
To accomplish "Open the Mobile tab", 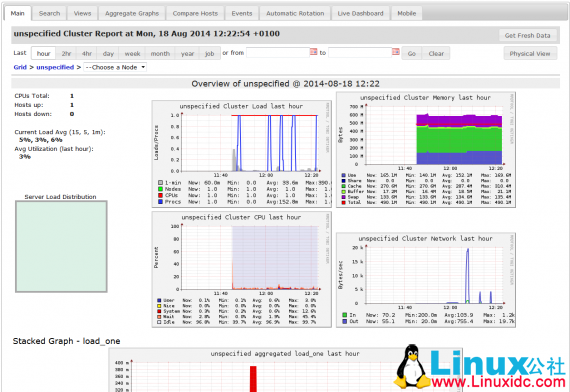I will [x=406, y=13].
